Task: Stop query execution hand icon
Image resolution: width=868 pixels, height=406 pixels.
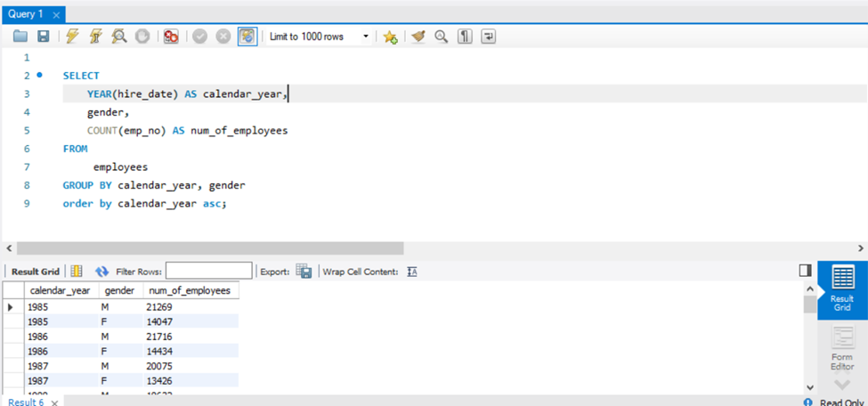Action: (x=142, y=37)
